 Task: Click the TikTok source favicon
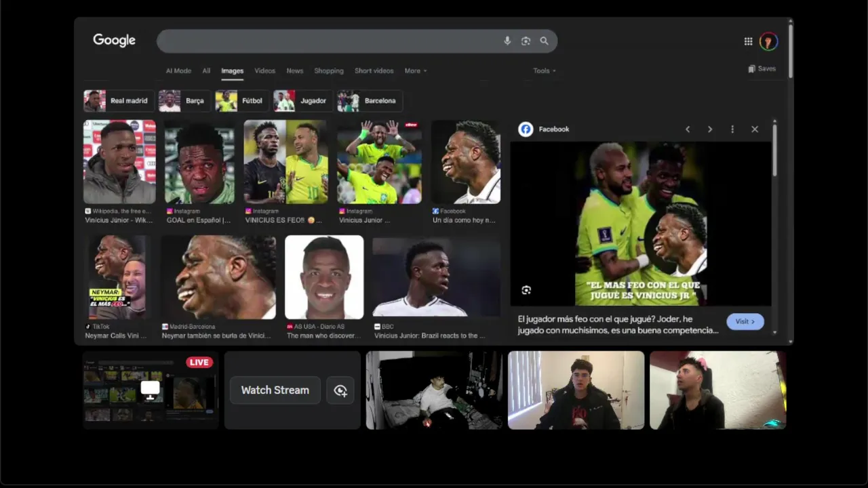tap(87, 327)
